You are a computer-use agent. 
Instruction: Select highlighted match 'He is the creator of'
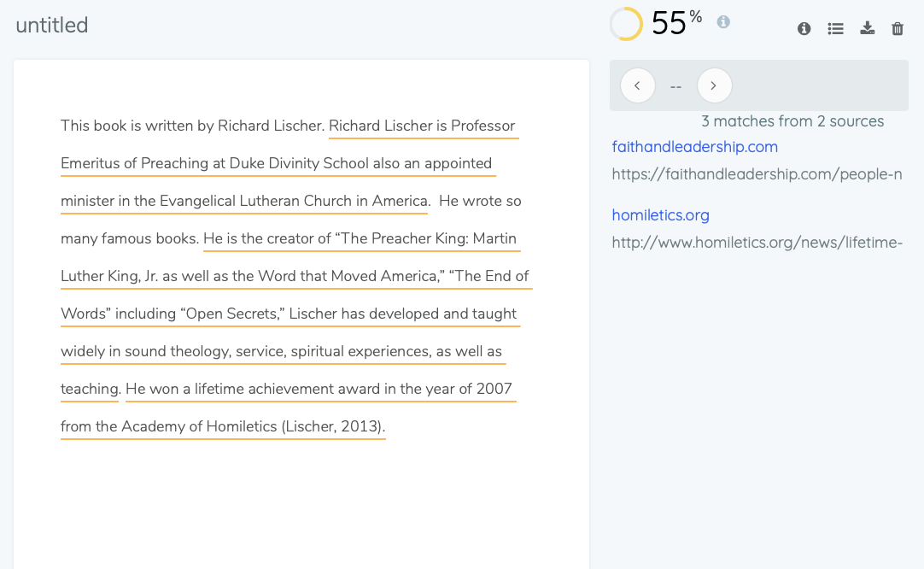coord(267,239)
